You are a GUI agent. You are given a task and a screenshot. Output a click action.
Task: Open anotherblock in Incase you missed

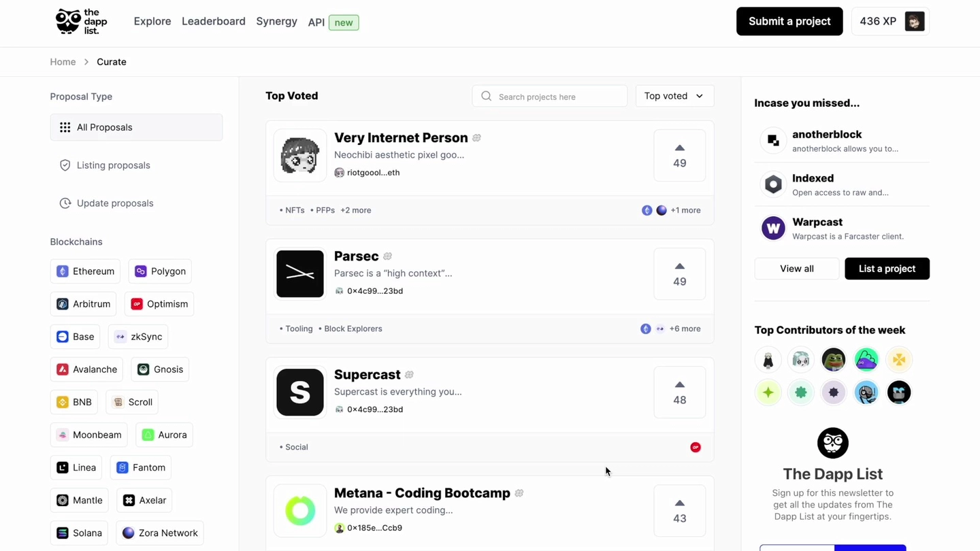842,141
